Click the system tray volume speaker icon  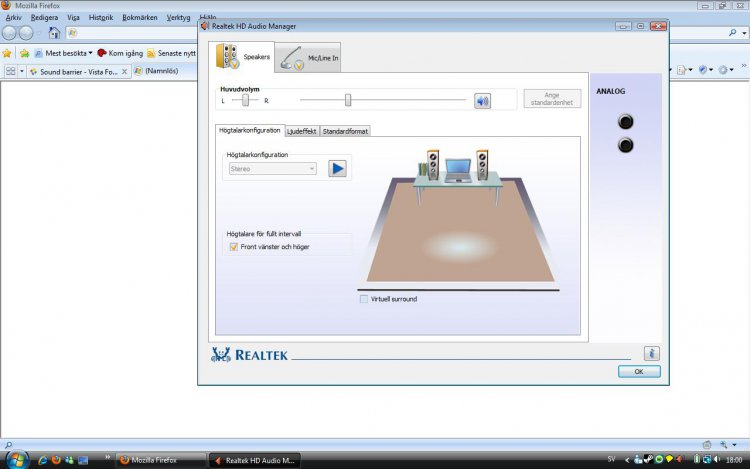pos(717,459)
